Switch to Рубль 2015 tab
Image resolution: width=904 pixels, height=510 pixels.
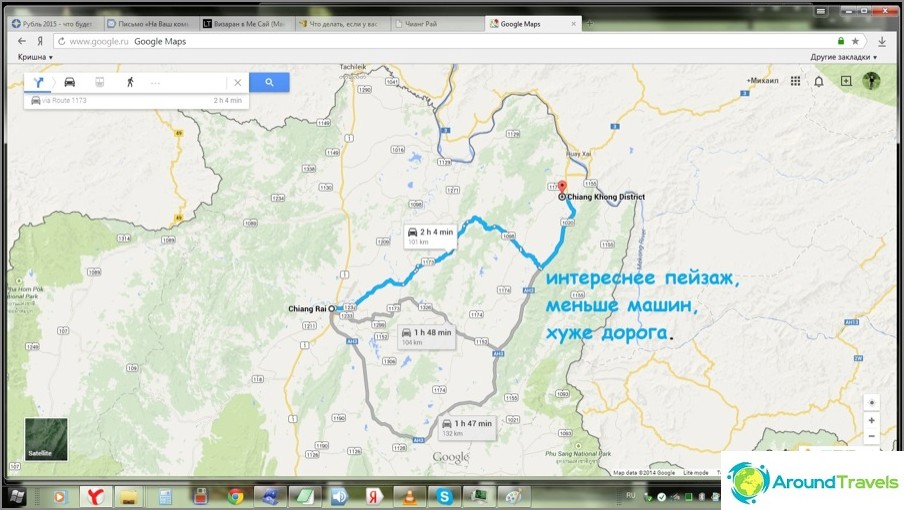pyautogui.click(x=55, y=24)
